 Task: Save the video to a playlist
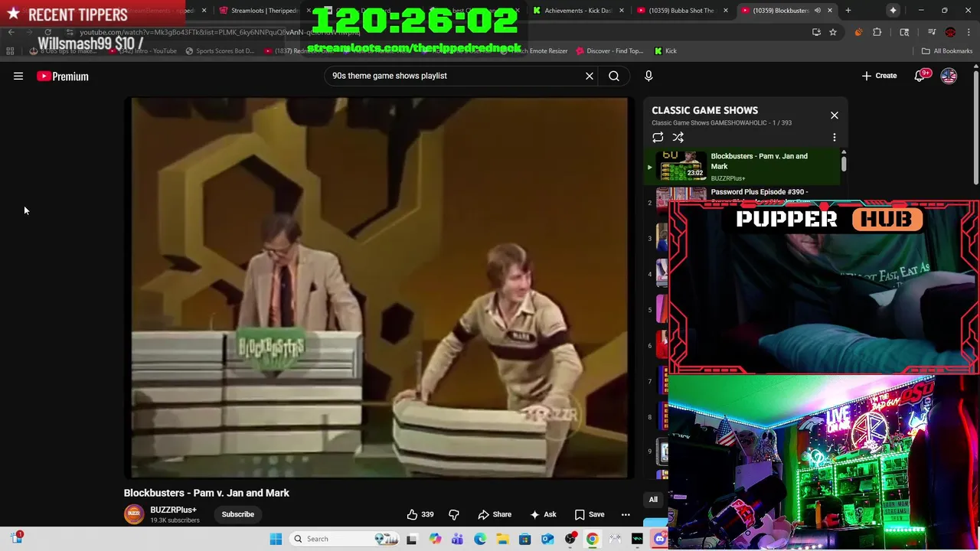pyautogui.click(x=590, y=514)
